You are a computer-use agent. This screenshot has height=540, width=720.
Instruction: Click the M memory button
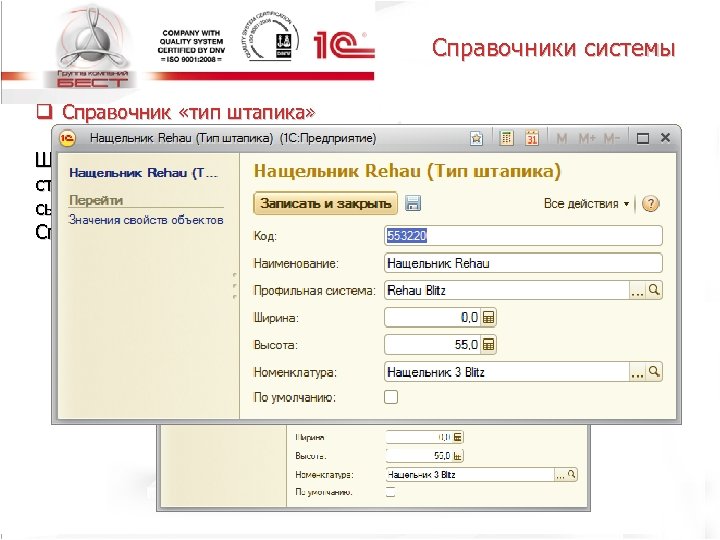(561, 138)
